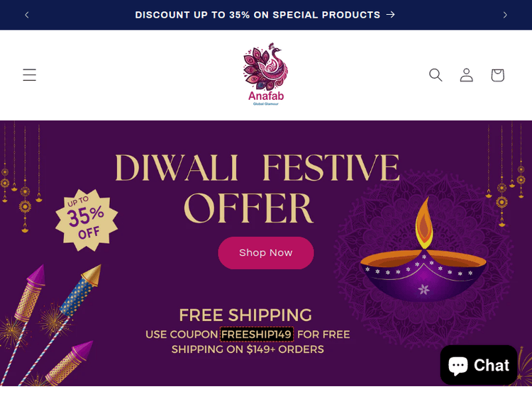The image size is (532, 399).
Task: Click the speech bubble icon in Chat widget
Action: point(458,366)
